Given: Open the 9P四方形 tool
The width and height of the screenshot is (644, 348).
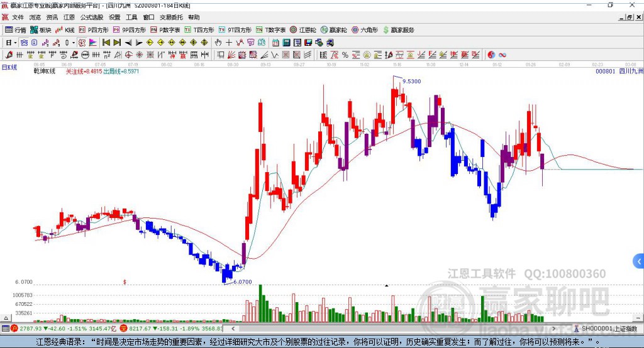Looking at the screenshot, I should tap(130, 30).
